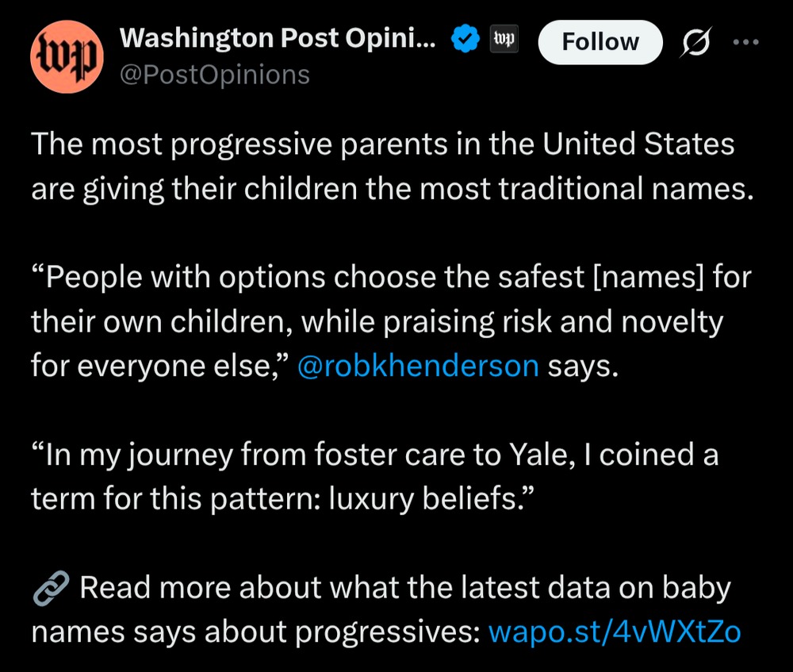Open the three-dot more options menu

[x=746, y=42]
